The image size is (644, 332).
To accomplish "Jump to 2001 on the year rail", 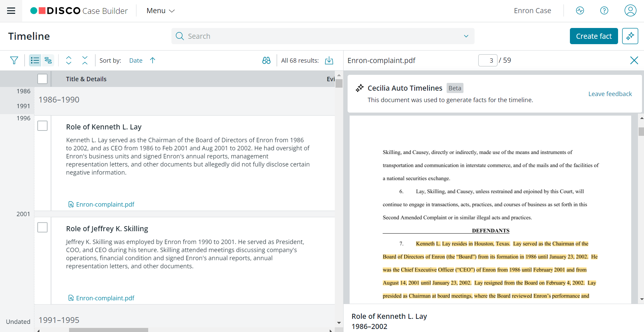I will pos(23,214).
